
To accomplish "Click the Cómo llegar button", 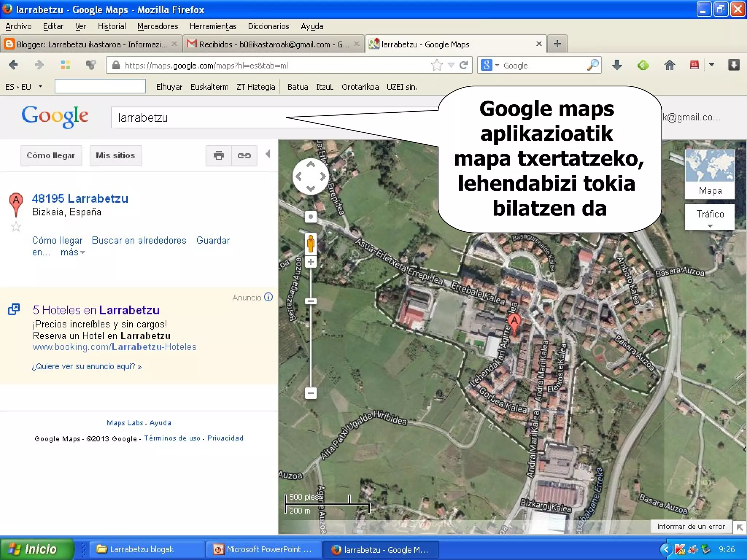I will [51, 156].
